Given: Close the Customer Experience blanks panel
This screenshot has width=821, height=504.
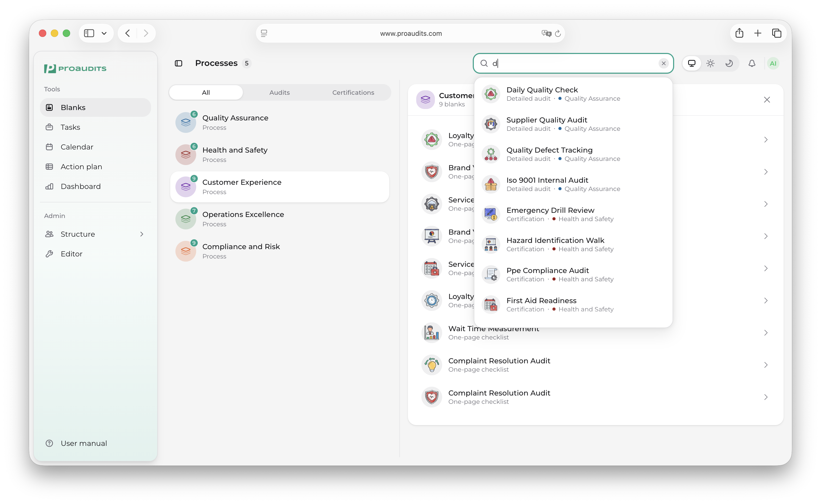Looking at the screenshot, I should tap(767, 100).
